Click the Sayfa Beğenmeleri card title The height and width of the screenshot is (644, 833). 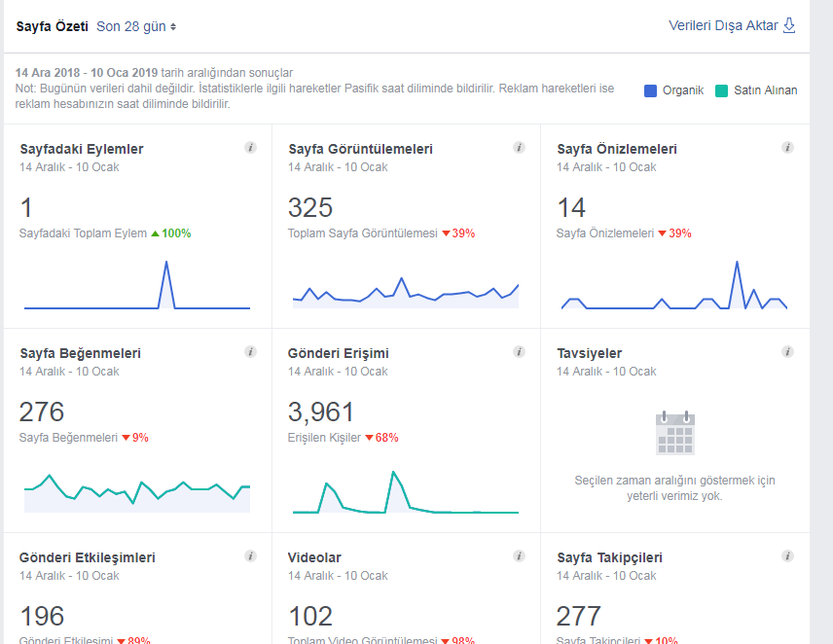click(x=80, y=353)
